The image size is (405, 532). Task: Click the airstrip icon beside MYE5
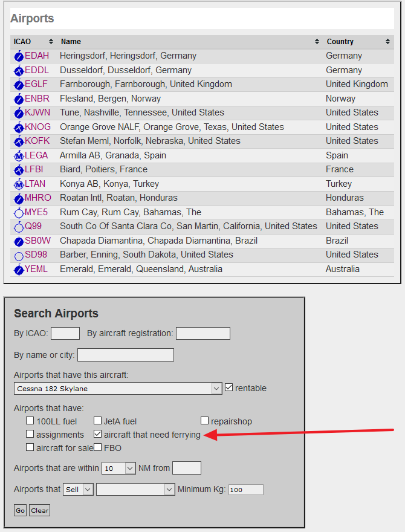click(x=19, y=213)
